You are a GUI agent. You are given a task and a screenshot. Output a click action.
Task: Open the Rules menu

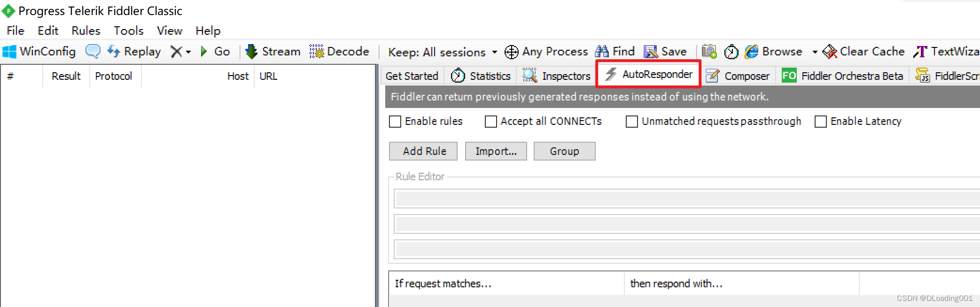point(86,31)
